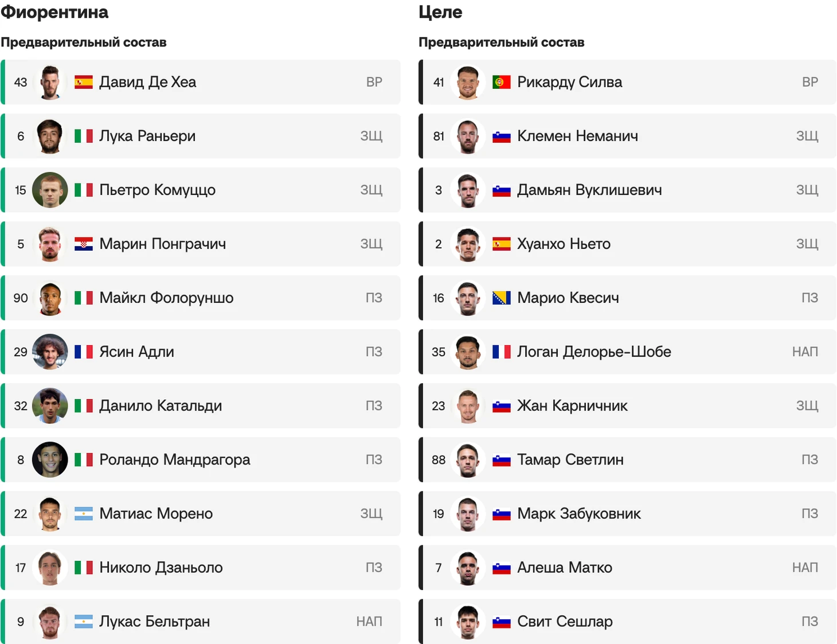This screenshot has height=644, width=837.
Task: Click the Argentina flag next to Лукас Бельтран
Action: 84,622
